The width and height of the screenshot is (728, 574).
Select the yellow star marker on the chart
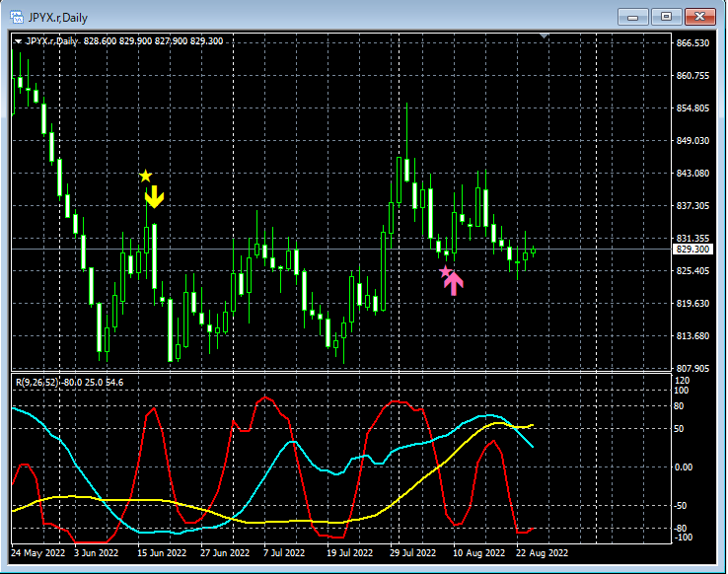pyautogui.click(x=145, y=176)
